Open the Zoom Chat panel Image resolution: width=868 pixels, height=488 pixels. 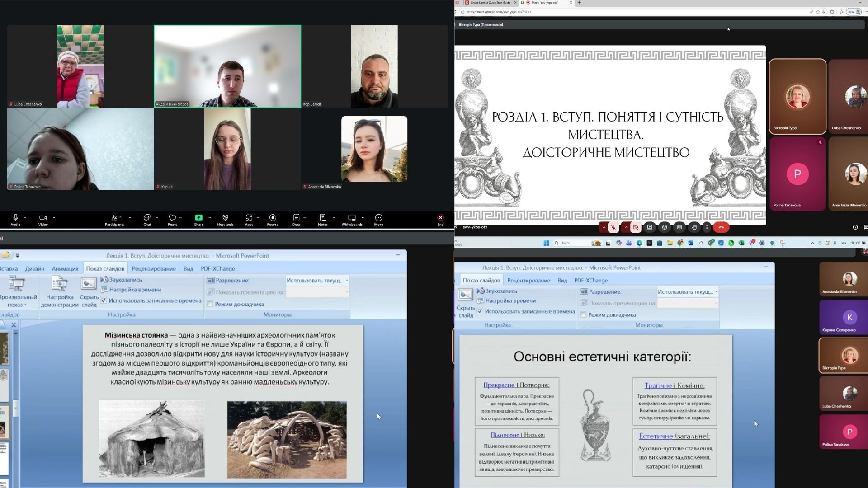[x=147, y=218]
